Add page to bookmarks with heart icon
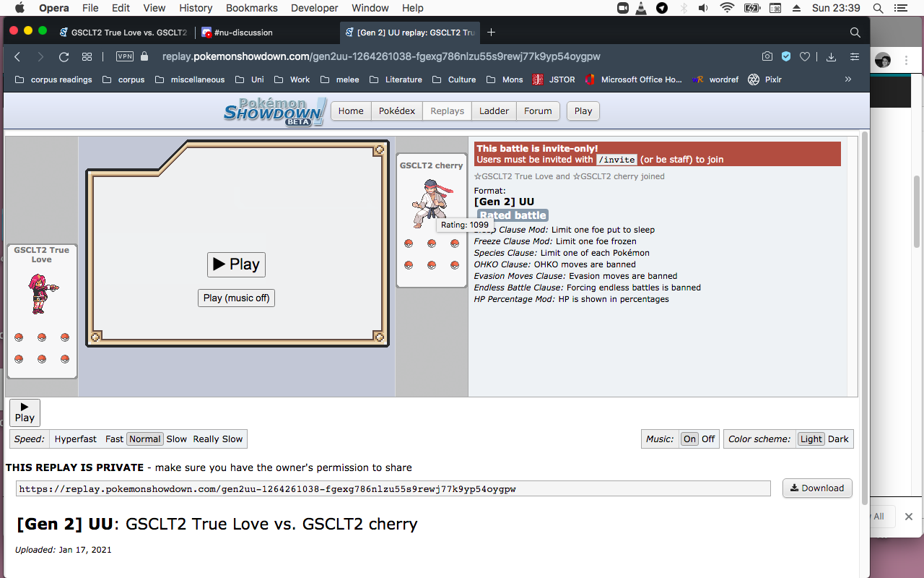 (x=805, y=56)
